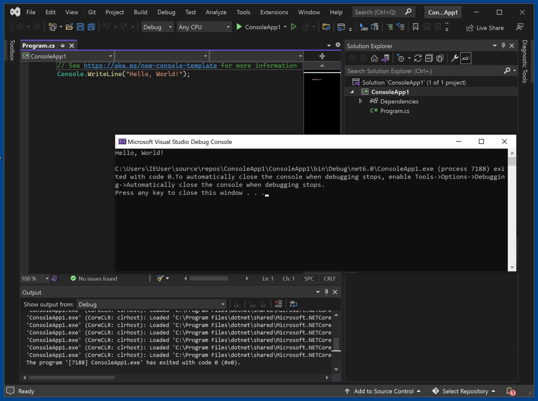Open the Edit menu
Viewport: 538px width, 401px height.
[x=50, y=12]
